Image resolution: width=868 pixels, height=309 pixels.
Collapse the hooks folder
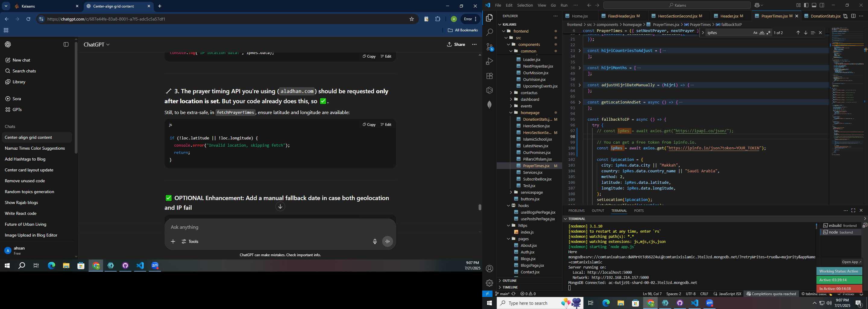tap(523, 205)
